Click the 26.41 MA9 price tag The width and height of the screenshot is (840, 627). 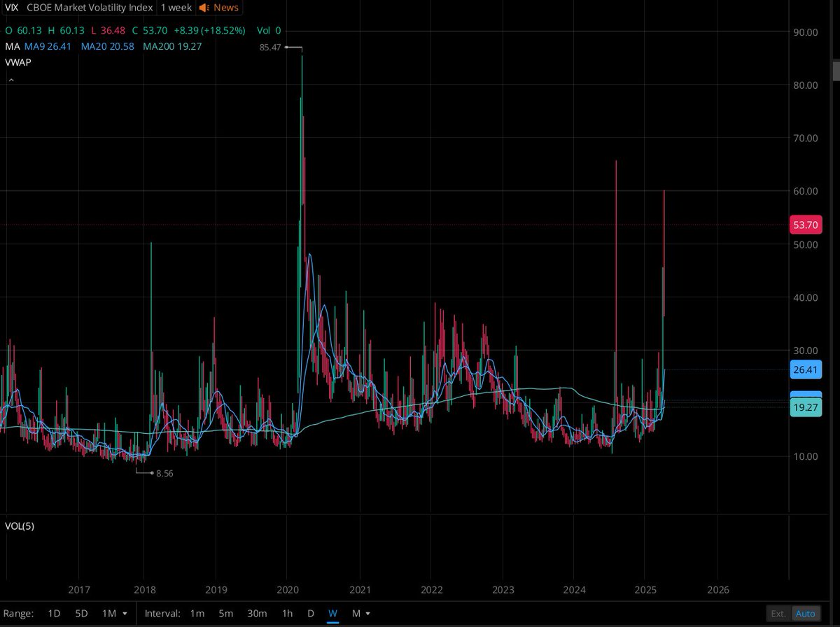(806, 369)
